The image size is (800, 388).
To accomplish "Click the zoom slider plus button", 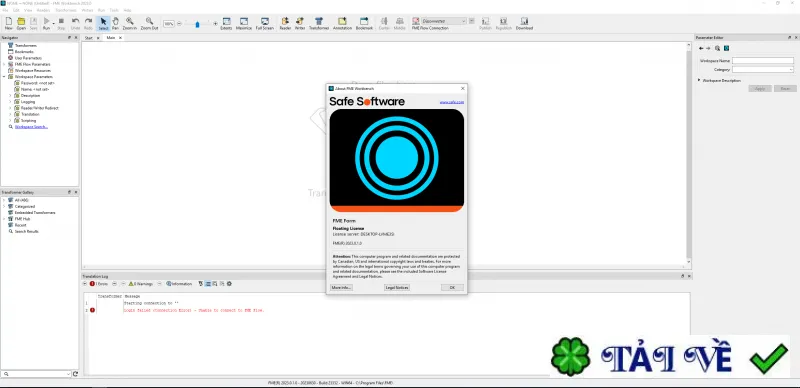I will pyautogui.click(x=215, y=23).
